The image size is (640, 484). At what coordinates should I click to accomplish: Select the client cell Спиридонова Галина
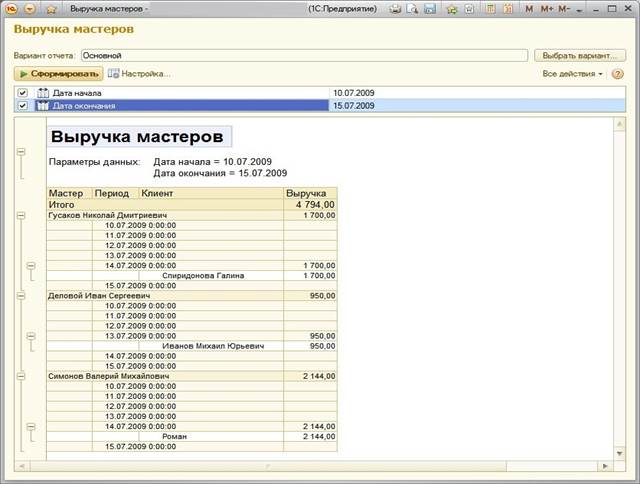[203, 275]
